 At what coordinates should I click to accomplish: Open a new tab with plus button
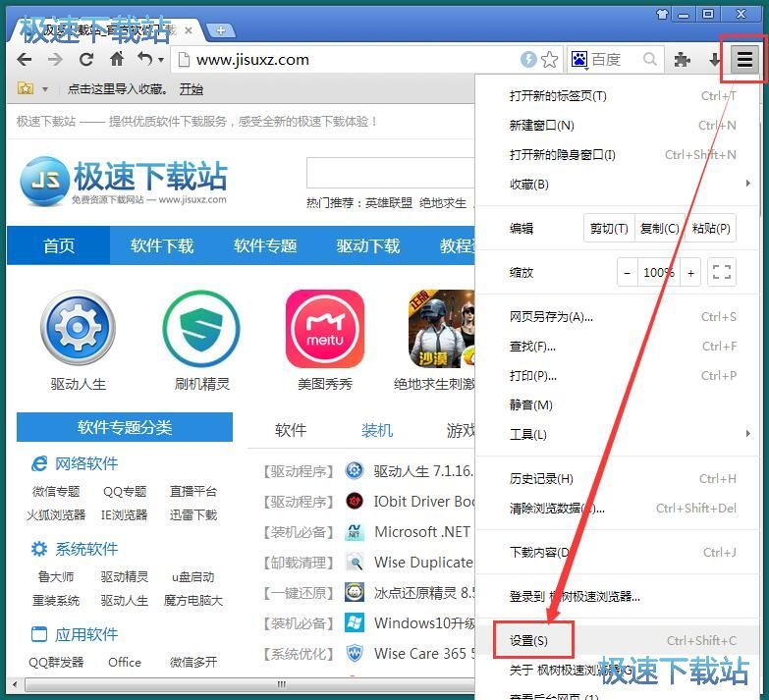click(x=221, y=30)
